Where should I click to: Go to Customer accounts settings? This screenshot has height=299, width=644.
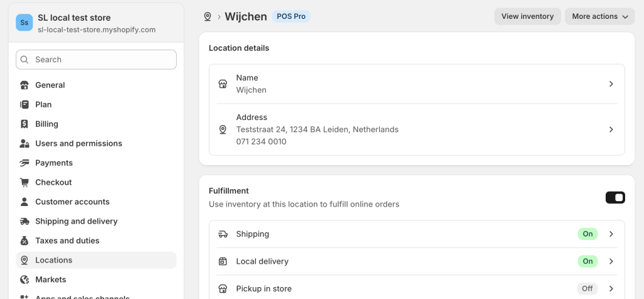(x=72, y=202)
